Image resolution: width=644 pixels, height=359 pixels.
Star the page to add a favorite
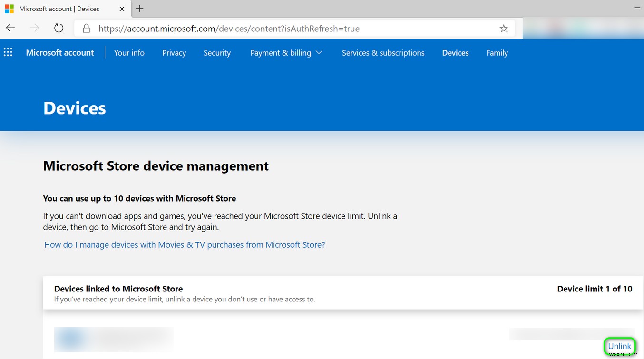coord(504,29)
